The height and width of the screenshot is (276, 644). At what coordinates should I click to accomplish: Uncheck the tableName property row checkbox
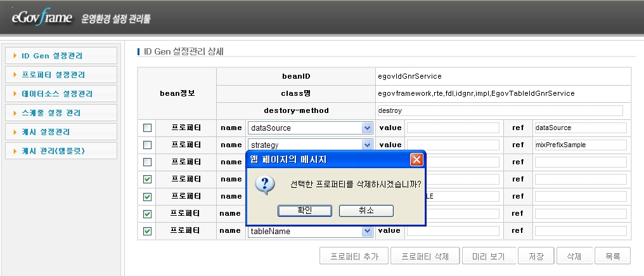147,232
